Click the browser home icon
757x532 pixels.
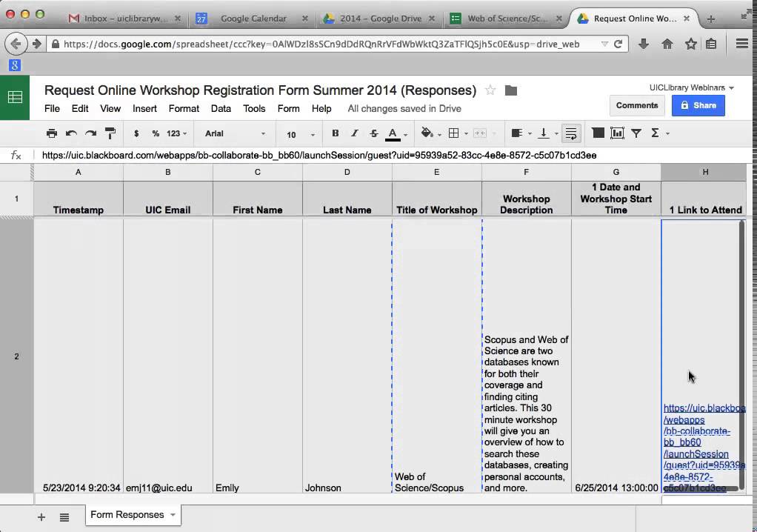point(667,44)
